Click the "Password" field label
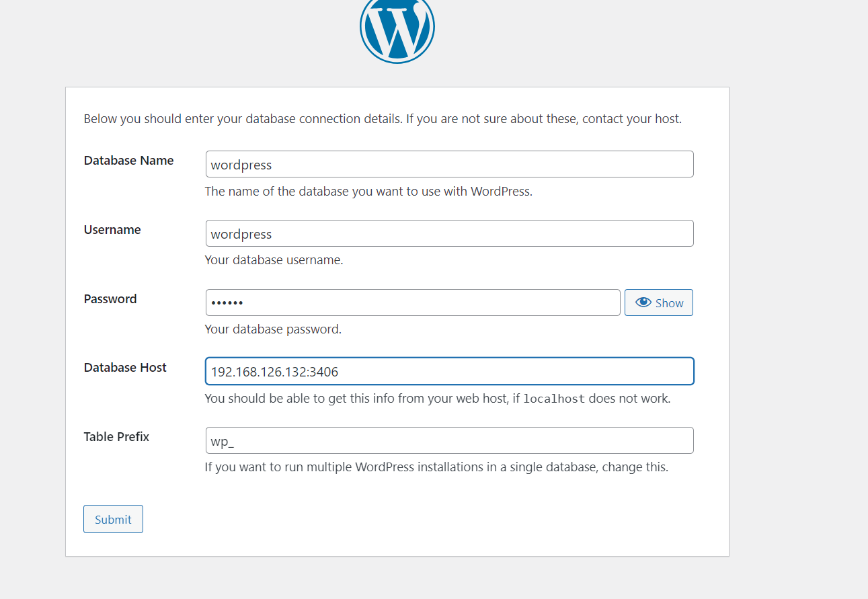 click(x=110, y=299)
